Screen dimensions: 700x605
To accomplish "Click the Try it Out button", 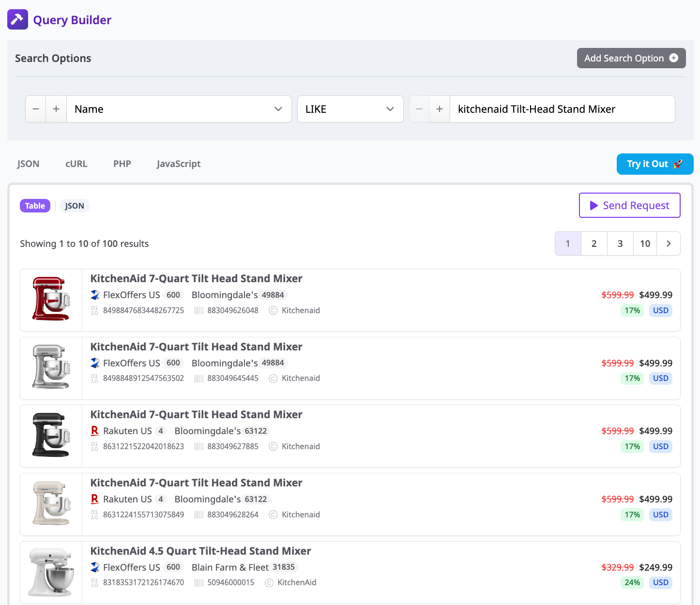I will pos(655,164).
